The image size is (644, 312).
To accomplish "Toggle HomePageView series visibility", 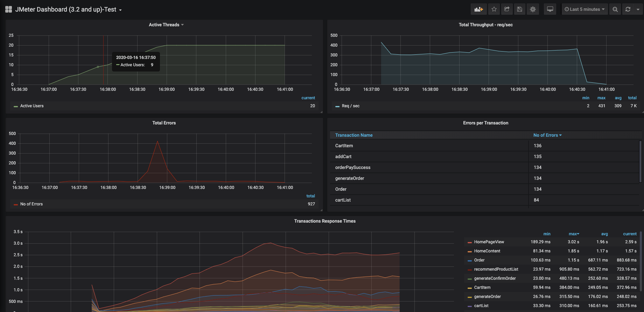I will (489, 242).
